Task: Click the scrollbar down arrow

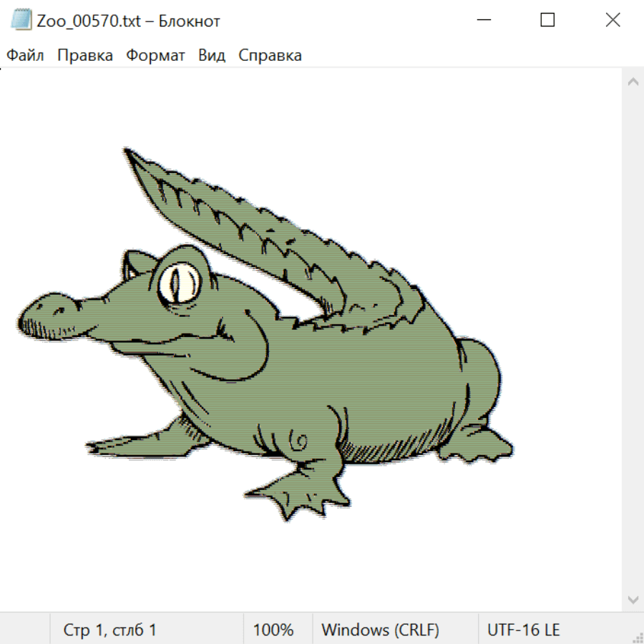Action: pos(633,599)
